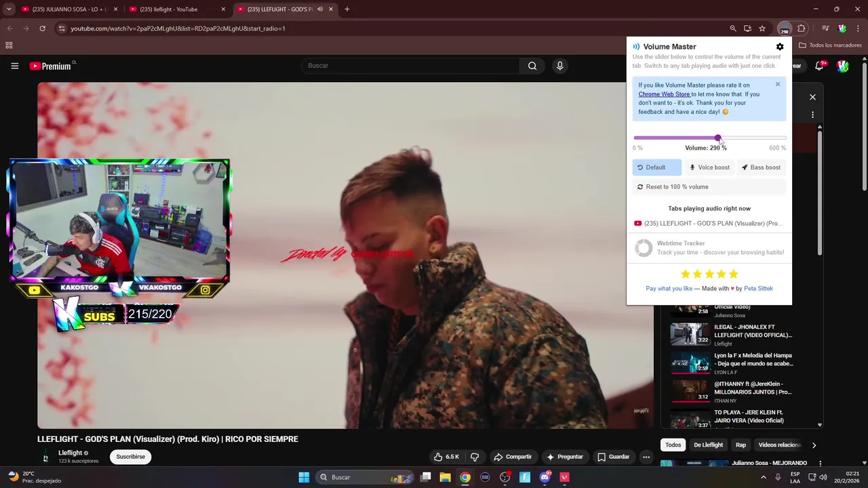Viewport: 868px width, 488px height.
Task: Click the Volume Master extension icon in toolbar
Action: pyautogui.click(x=785, y=28)
